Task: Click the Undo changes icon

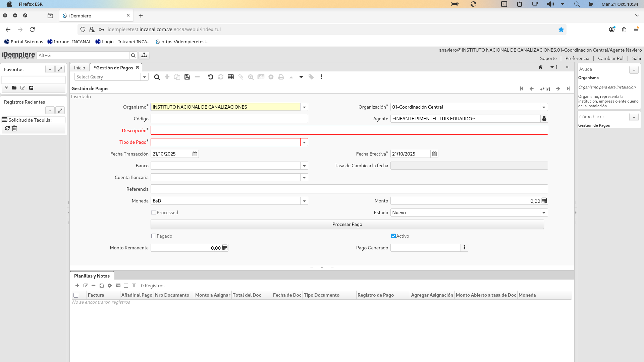Action: coord(210,77)
